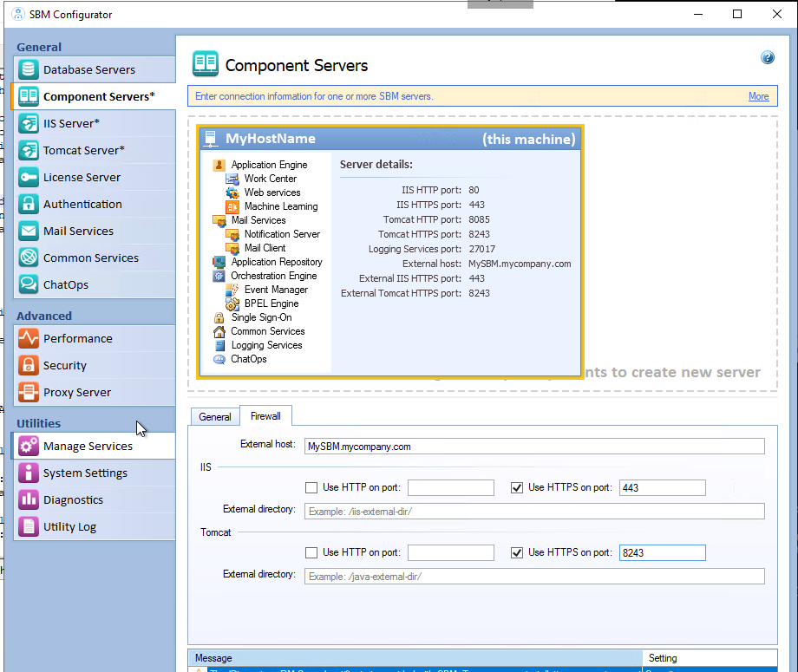798x672 pixels.
Task: Switch to the General tab
Action: [214, 416]
